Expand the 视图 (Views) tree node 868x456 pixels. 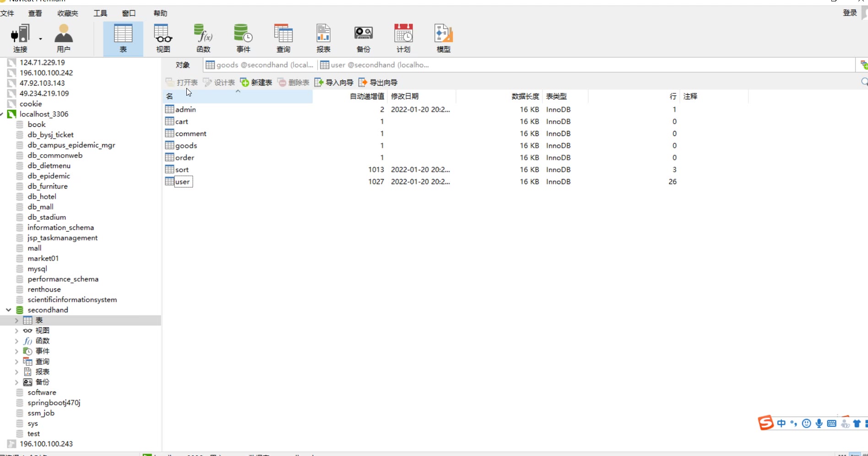(x=16, y=331)
